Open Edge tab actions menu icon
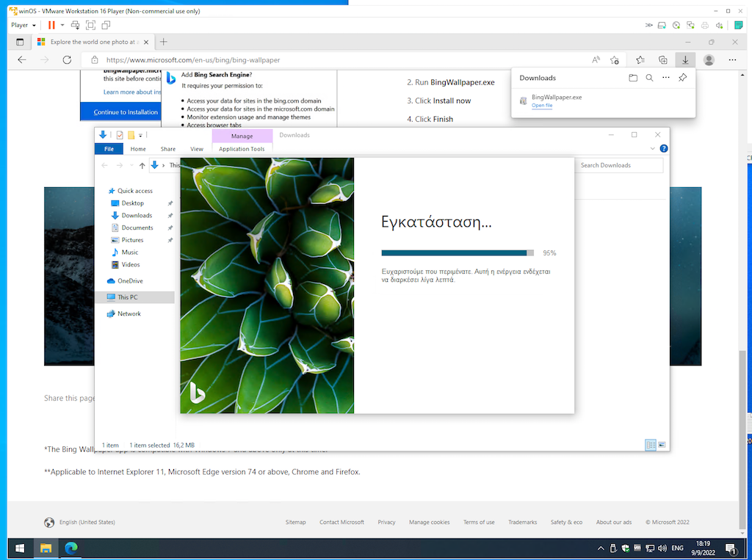 tap(20, 42)
